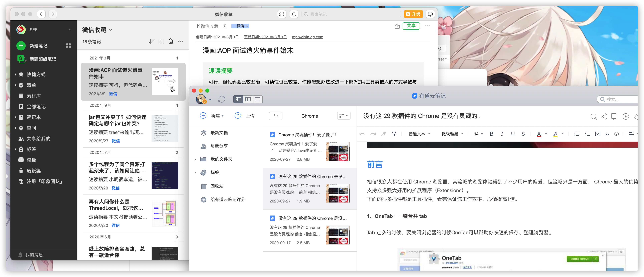Open the 微信 tag dropdown in the note header
This screenshot has width=644, height=277.
tap(240, 26)
